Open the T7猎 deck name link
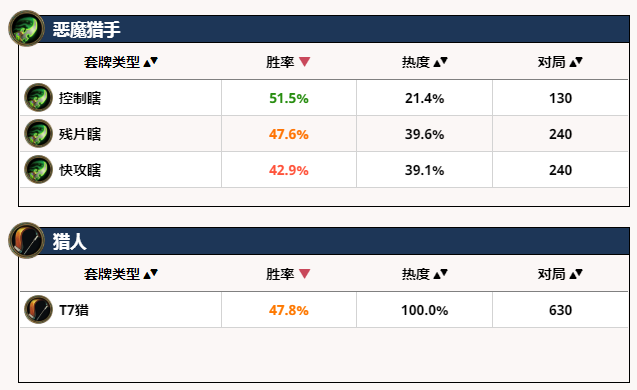The image size is (637, 390). 74,310
